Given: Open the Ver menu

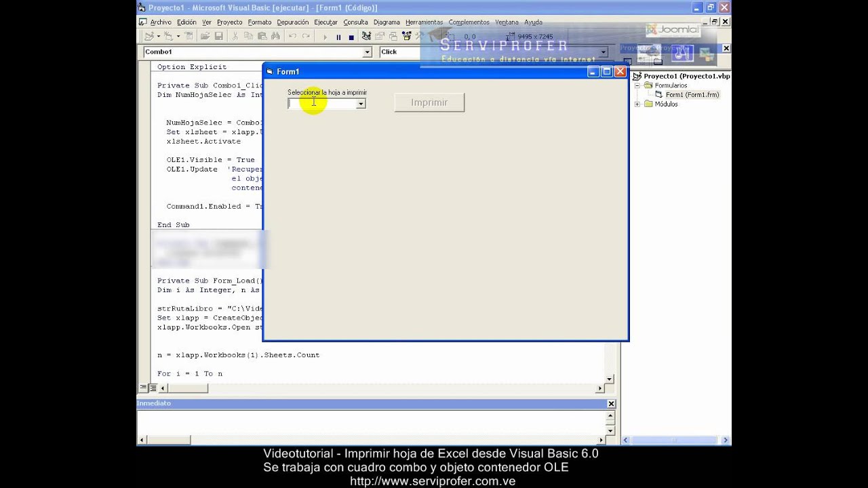Looking at the screenshot, I should (207, 22).
